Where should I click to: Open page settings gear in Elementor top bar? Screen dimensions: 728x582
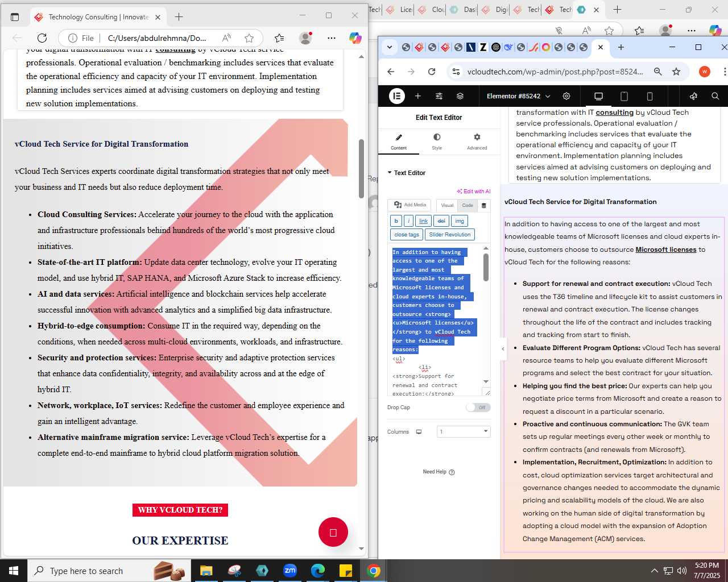pyautogui.click(x=566, y=96)
